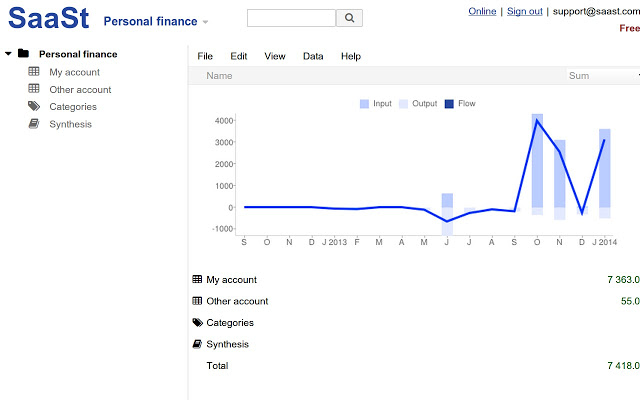Click the Synthesis book icon in main list
This screenshot has width=640, height=400.
click(197, 344)
